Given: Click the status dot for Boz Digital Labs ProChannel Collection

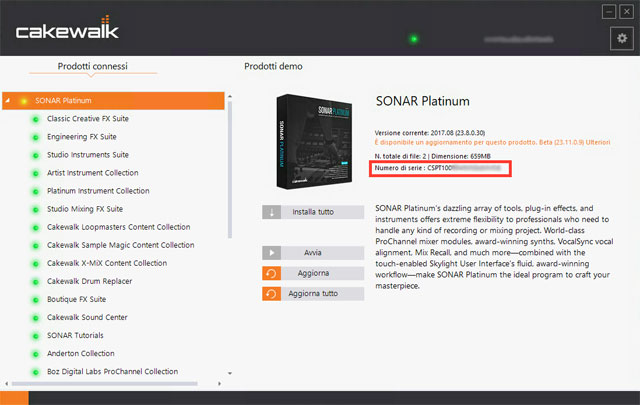Looking at the screenshot, I should (36, 372).
